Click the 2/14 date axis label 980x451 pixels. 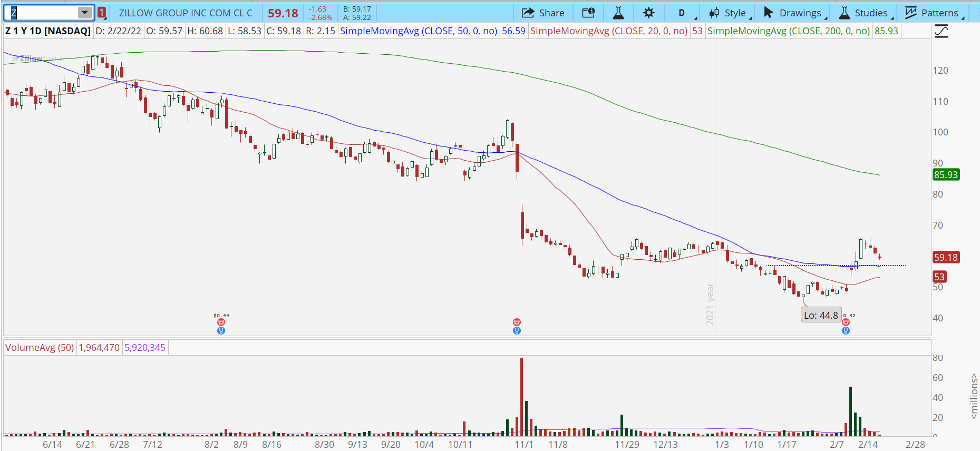tap(868, 445)
